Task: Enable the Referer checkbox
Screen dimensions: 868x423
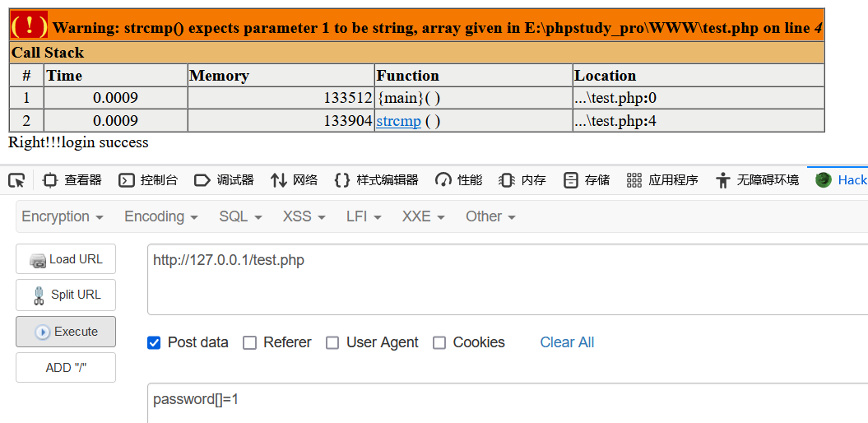Action: 250,342
